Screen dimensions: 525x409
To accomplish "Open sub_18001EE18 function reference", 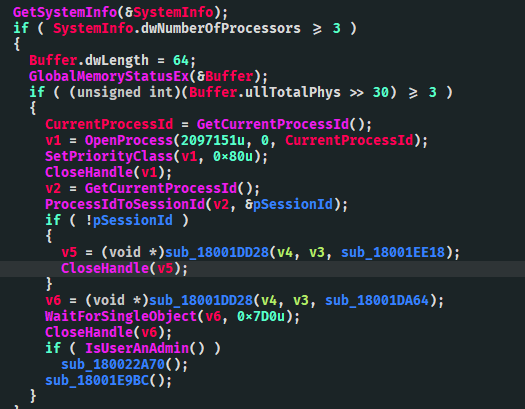I will [393, 252].
